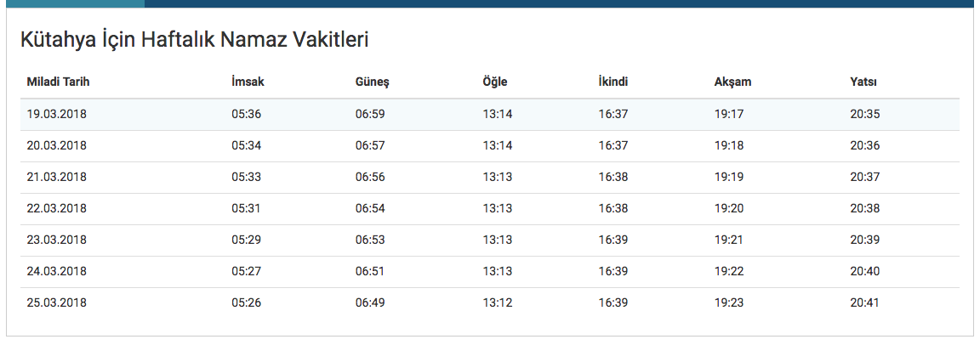Screen dimensions: 980x345
Task: Select the 23.03.2018 date cell
Action: click(x=57, y=240)
